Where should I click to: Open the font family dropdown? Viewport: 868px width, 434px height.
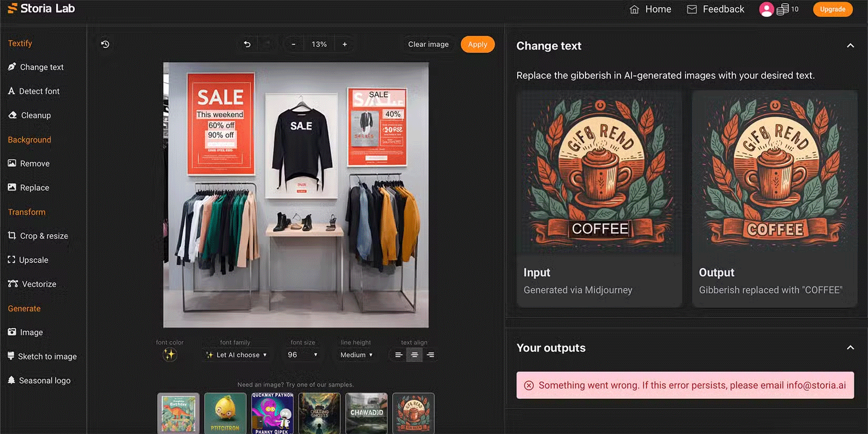coord(237,355)
